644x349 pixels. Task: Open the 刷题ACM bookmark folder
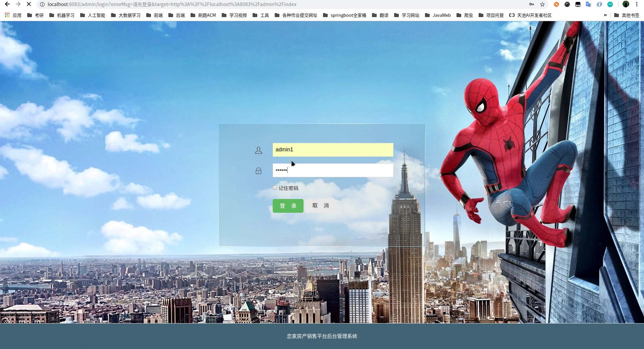tap(203, 15)
